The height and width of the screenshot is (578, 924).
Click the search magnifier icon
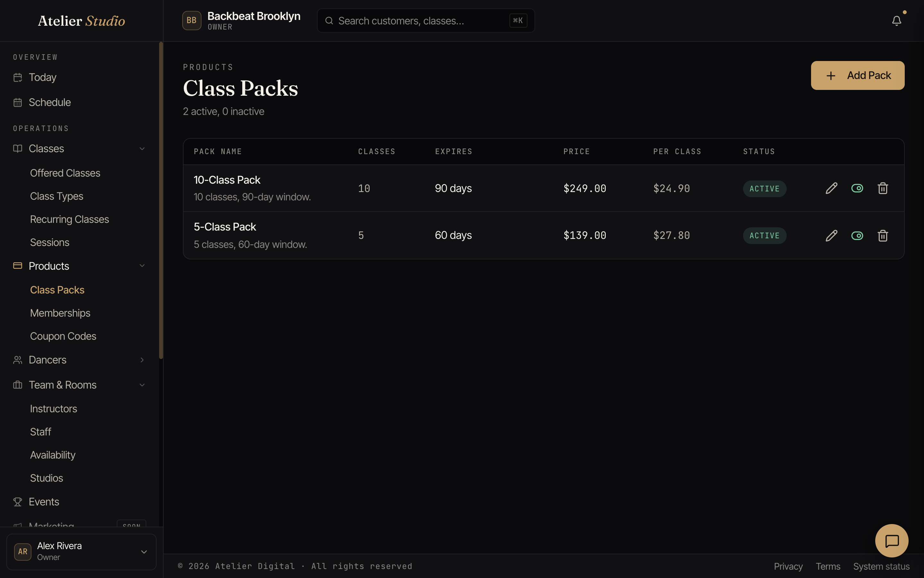tap(329, 21)
